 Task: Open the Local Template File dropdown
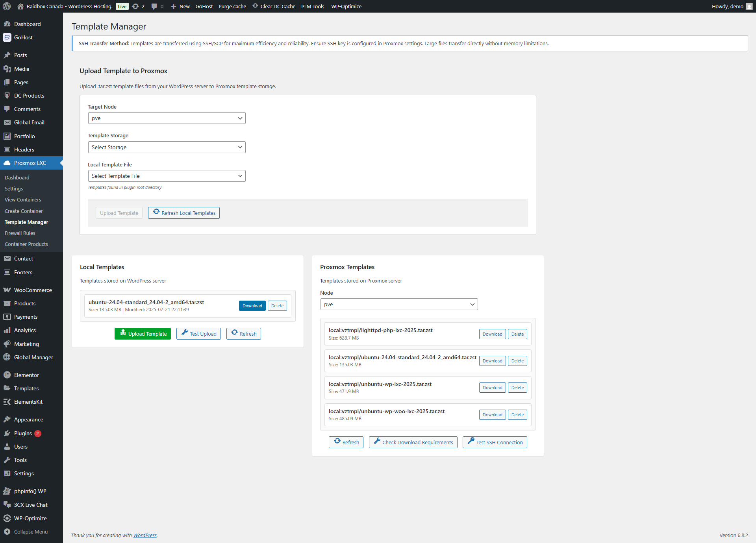[167, 176]
